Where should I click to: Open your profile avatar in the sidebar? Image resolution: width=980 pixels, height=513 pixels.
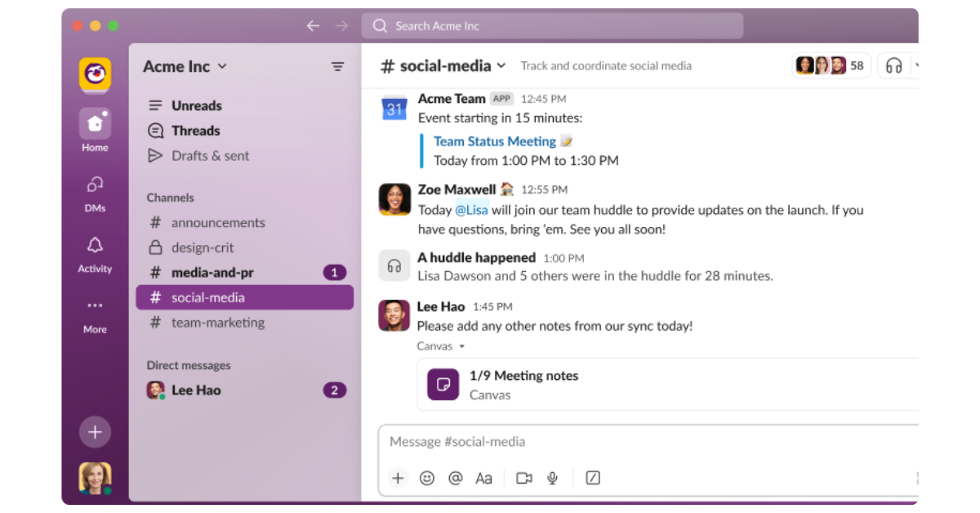coord(95,478)
